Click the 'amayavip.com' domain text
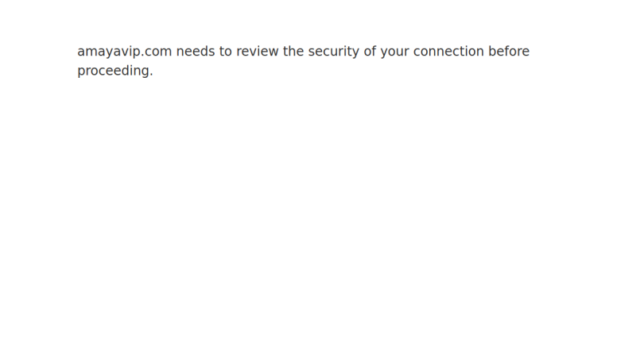Screen dimensions: 644x337 pos(125,52)
